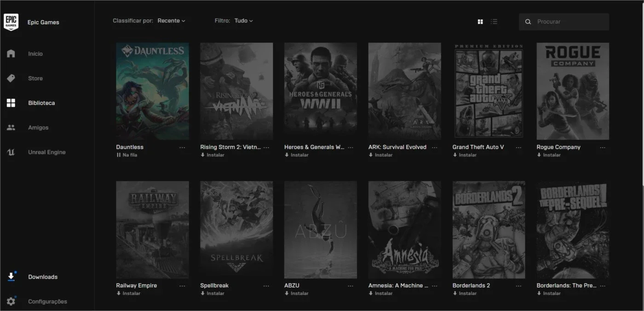Click Instalar under Borderlands: The Pre-Sequel
644x311 pixels.
click(549, 294)
